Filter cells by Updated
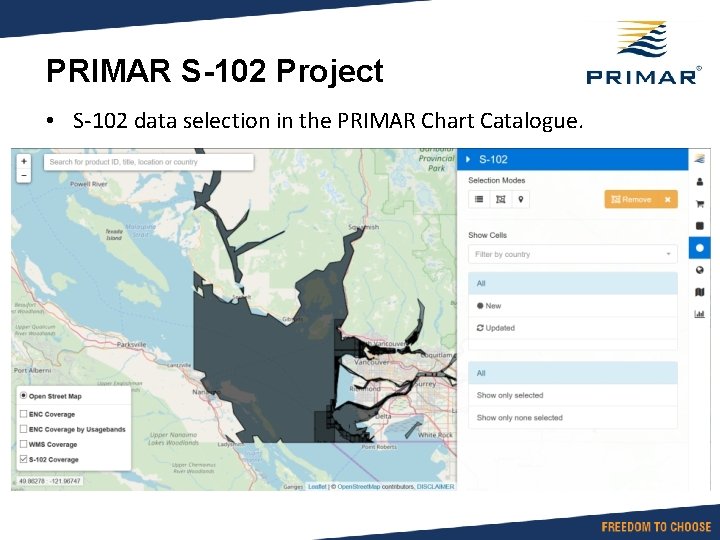Screen dimensions: 720x540 (x=573, y=328)
